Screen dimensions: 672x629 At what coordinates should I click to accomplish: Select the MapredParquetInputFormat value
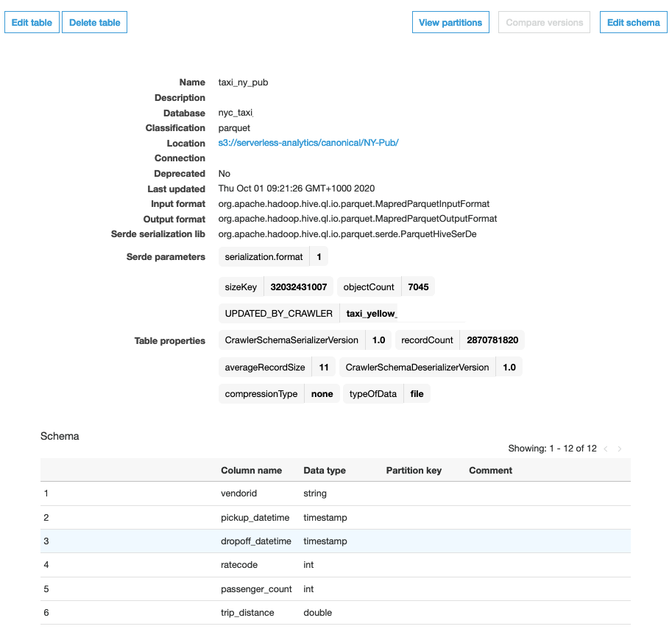pos(353,204)
